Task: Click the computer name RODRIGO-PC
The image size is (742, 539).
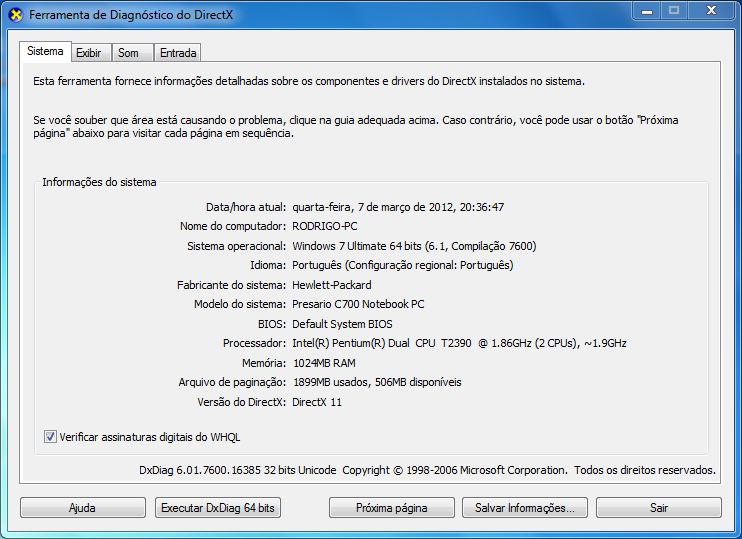Action: pyautogui.click(x=324, y=226)
